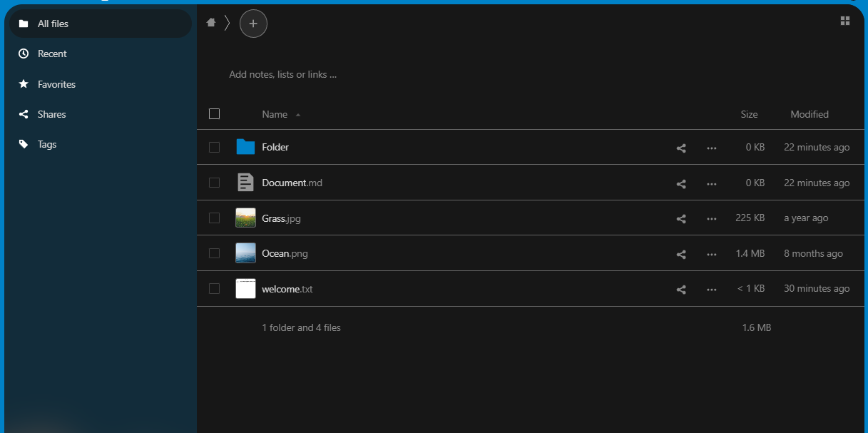This screenshot has height=433, width=868.
Task: Switch to grid view
Action: tap(845, 21)
